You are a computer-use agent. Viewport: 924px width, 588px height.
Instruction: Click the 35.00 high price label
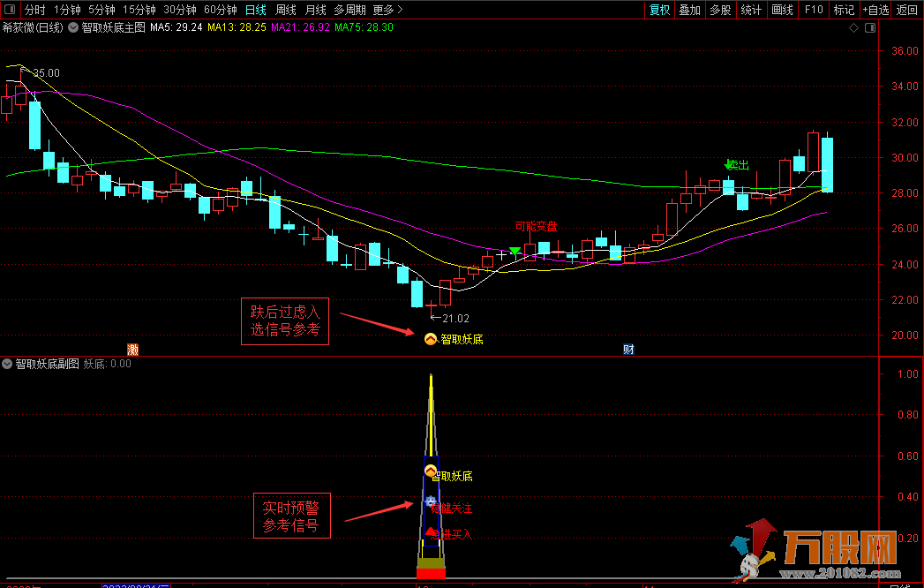pyautogui.click(x=47, y=73)
